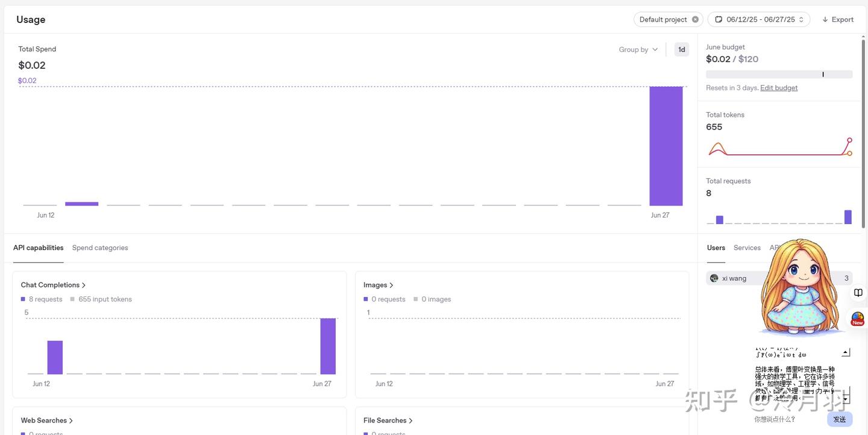Viewport: 868px width, 435px height.
Task: Click the Total tokens sparkline chart
Action: point(779,148)
